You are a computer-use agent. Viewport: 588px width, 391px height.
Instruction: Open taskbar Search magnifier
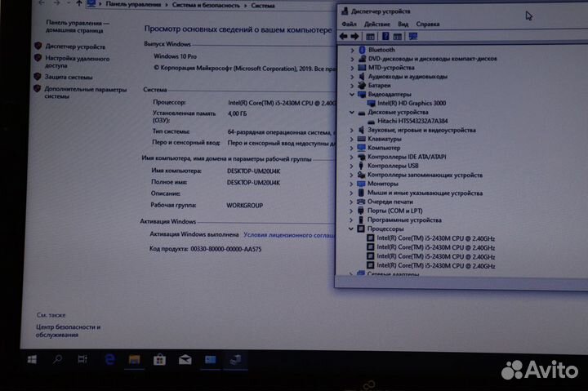57,360
